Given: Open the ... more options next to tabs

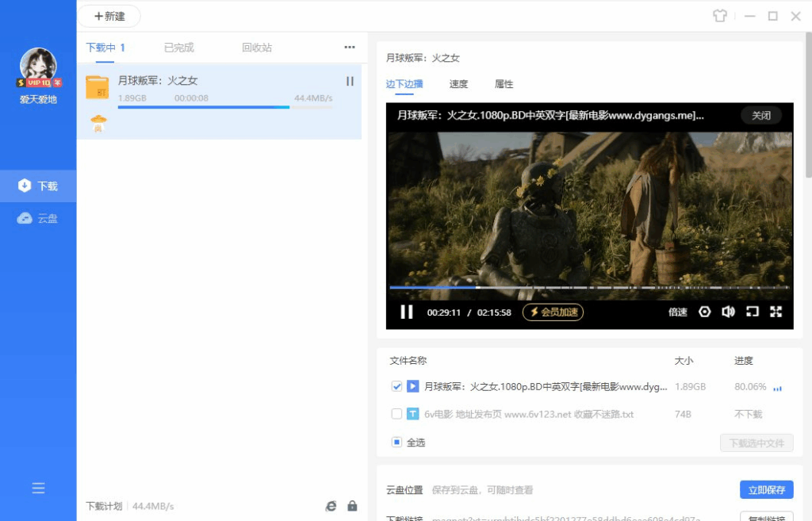Looking at the screenshot, I should [349, 48].
